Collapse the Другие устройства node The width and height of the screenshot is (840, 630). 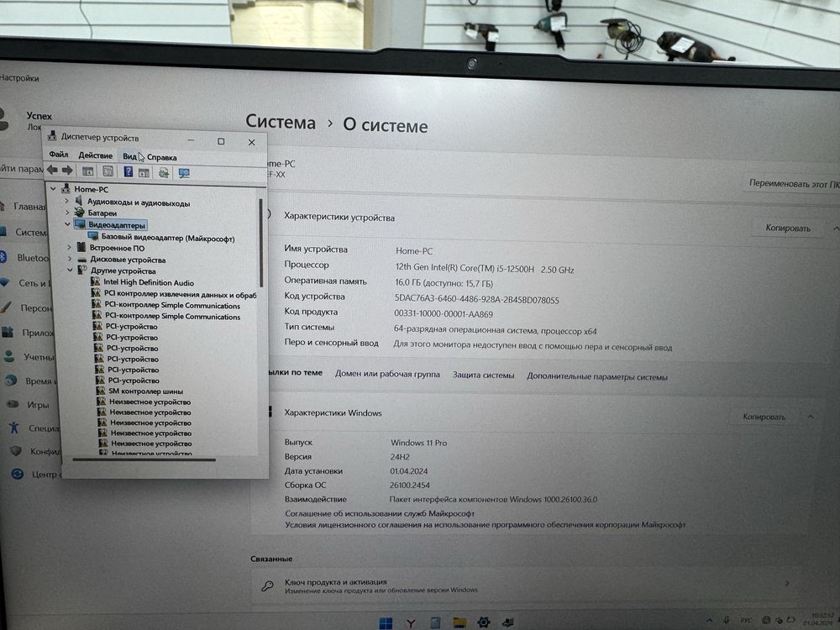71,270
